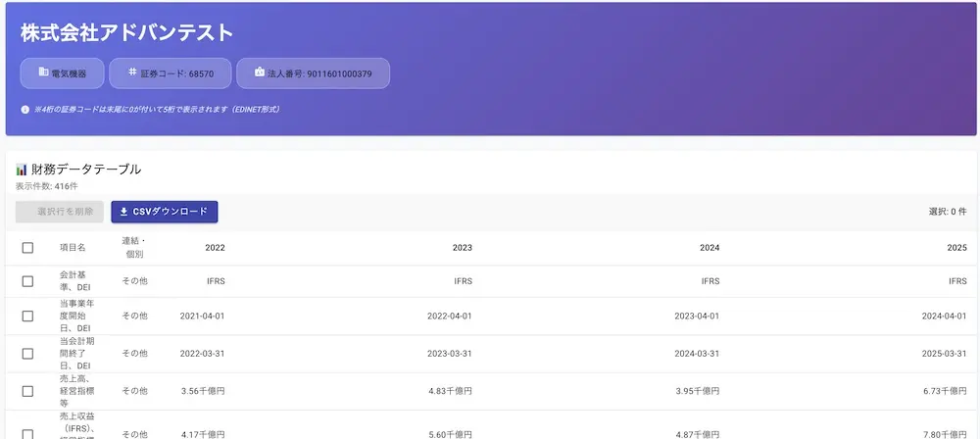Click the 4.87千億円 revenue cell
Screen dimensions: 980x439
pyautogui.click(x=698, y=434)
